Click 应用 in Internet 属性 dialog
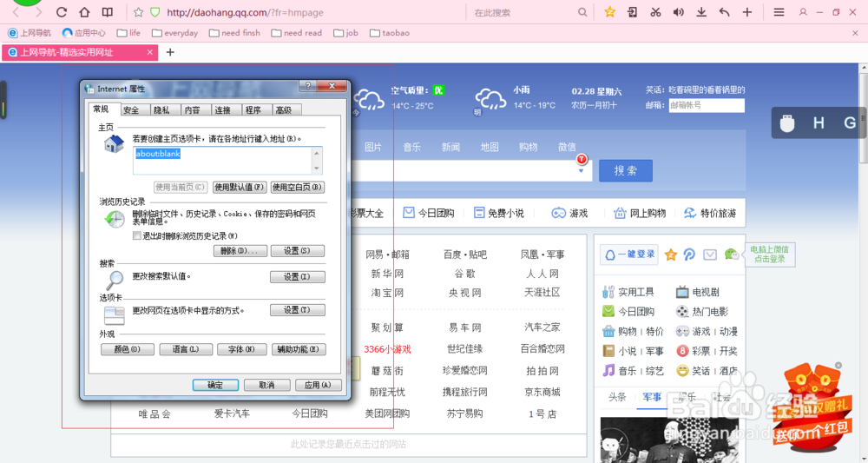Viewport: 868px width, 463px height. click(319, 385)
